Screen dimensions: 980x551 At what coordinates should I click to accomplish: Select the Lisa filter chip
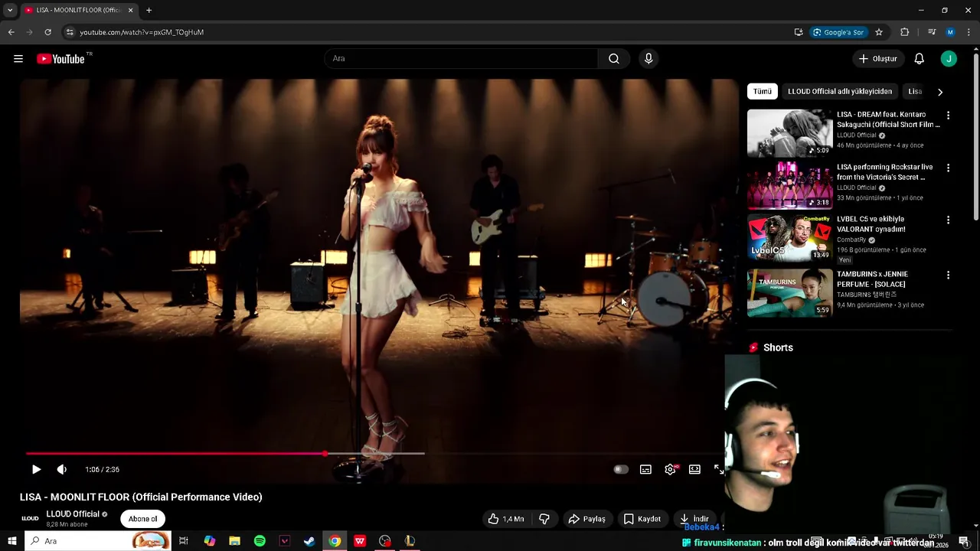pos(915,91)
